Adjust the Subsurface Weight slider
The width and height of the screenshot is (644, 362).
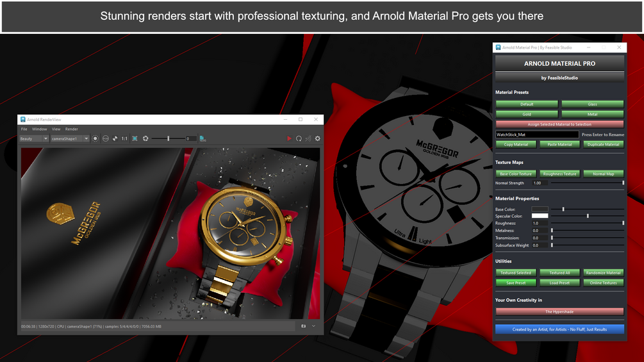(588, 245)
